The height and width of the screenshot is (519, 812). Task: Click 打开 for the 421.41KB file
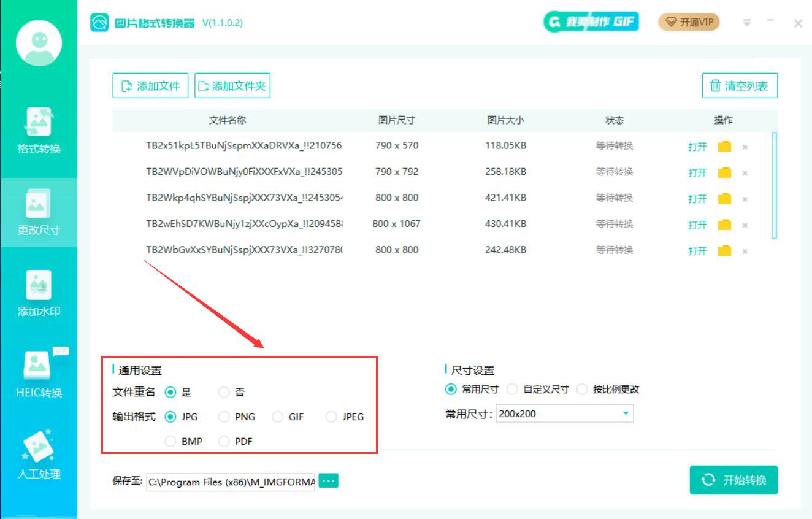697,199
